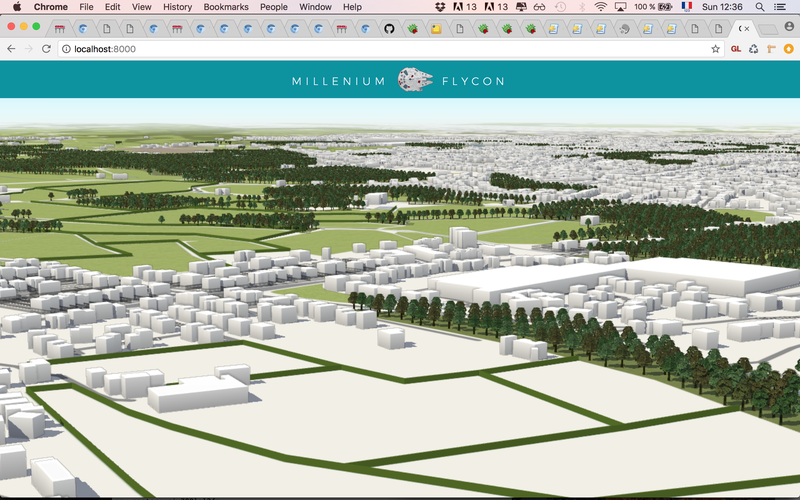Image resolution: width=800 pixels, height=500 pixels.
Task: Open the Dropbox menu bar icon
Action: pos(441,7)
